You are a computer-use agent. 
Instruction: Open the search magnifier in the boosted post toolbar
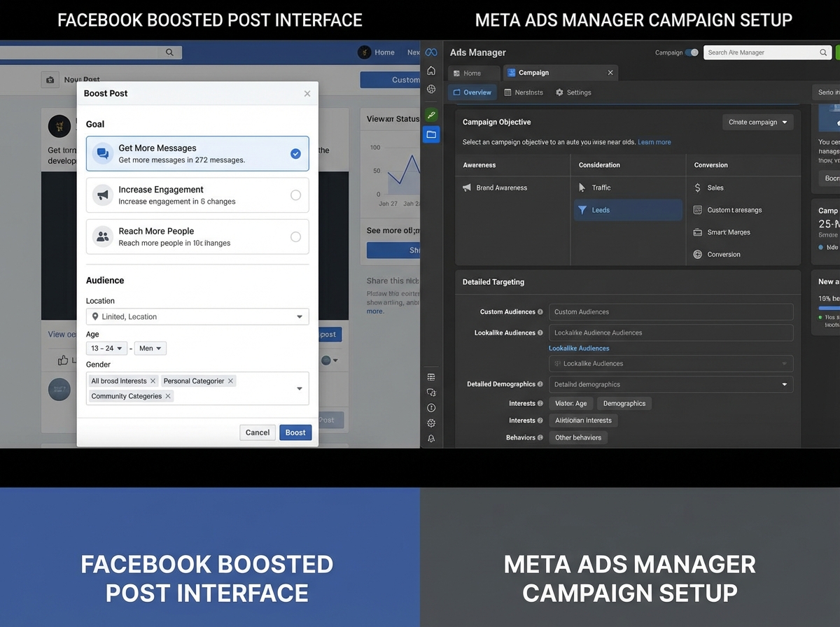(x=169, y=52)
